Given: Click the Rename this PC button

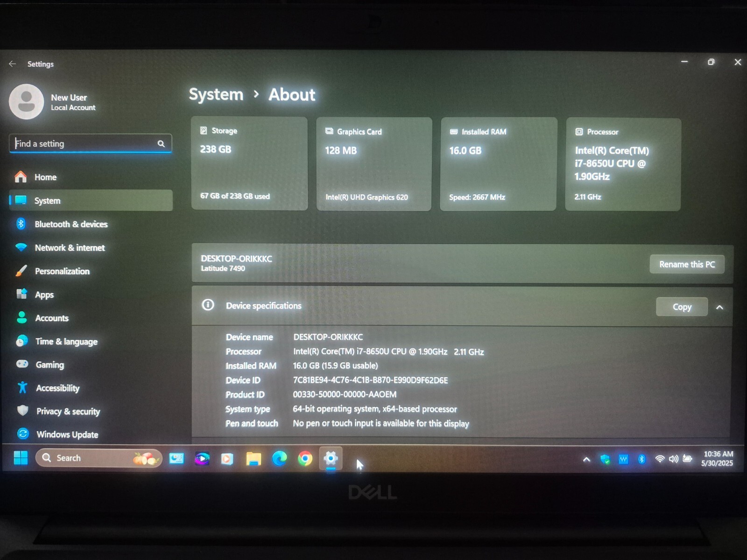Looking at the screenshot, I should (687, 264).
